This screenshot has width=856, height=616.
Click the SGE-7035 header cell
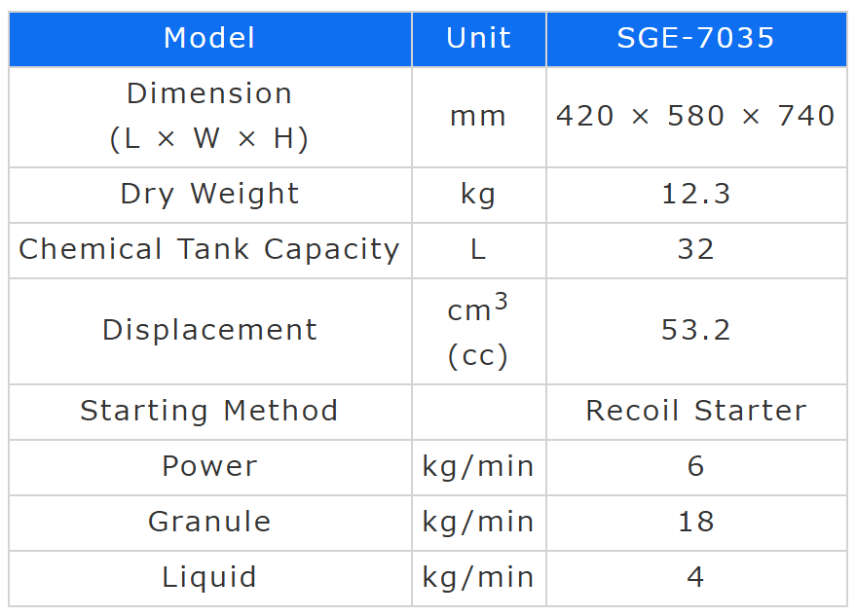695,38
